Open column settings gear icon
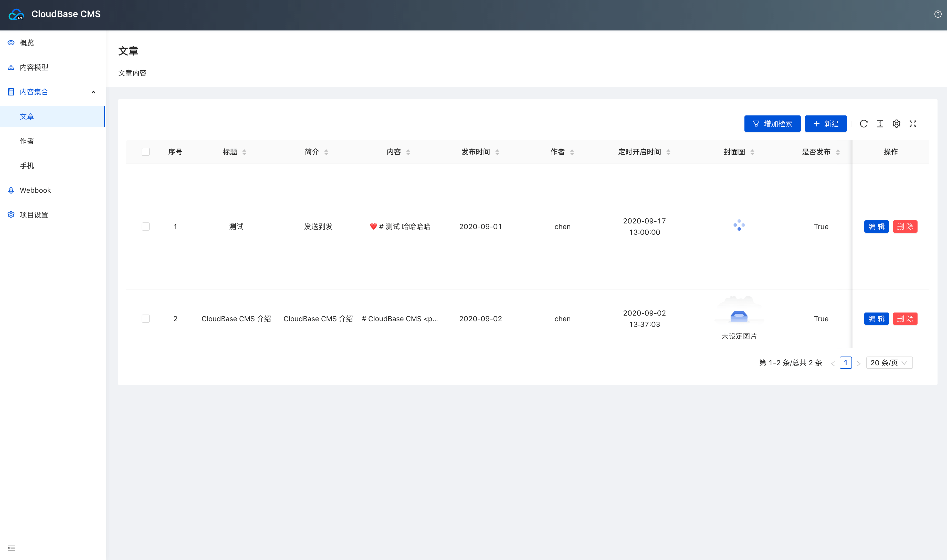Image resolution: width=947 pixels, height=560 pixels. pos(896,124)
